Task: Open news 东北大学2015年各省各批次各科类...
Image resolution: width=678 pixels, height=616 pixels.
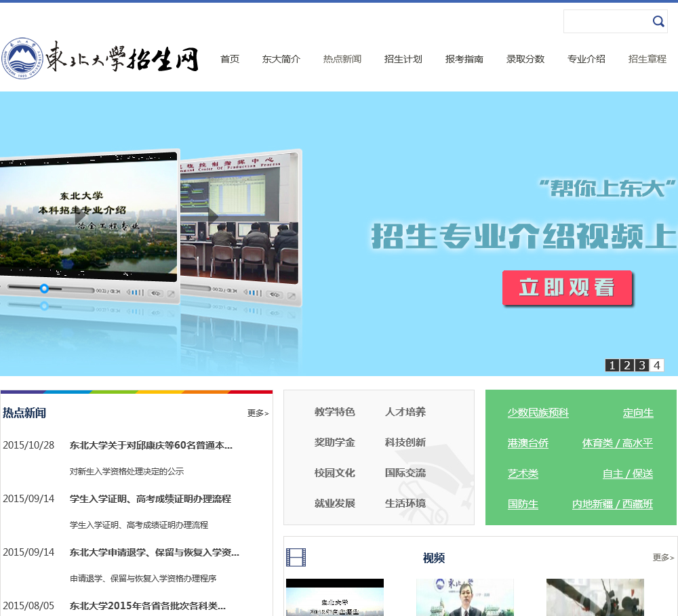Action: coord(147,606)
